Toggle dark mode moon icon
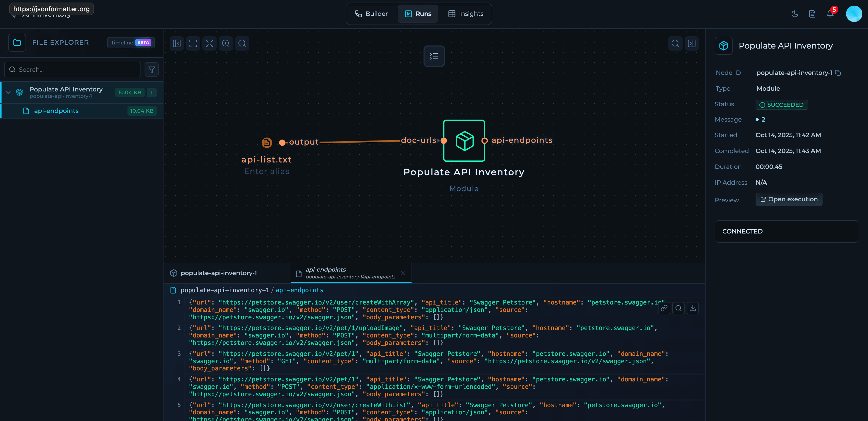 795,14
